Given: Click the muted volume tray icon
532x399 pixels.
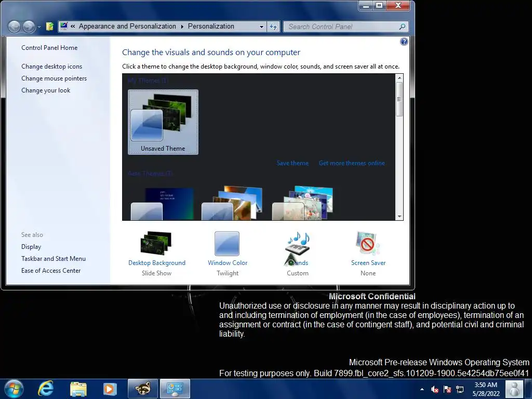Looking at the screenshot, I should point(435,389).
